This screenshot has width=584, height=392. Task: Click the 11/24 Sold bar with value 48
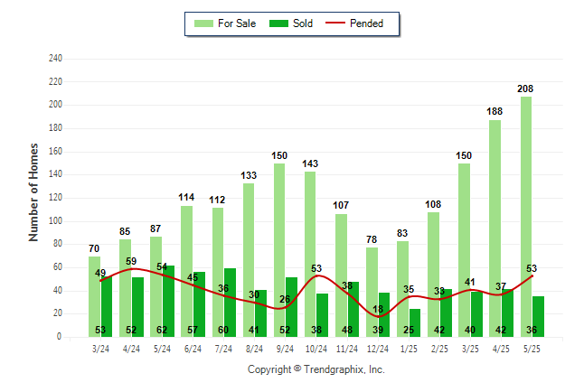(353, 310)
